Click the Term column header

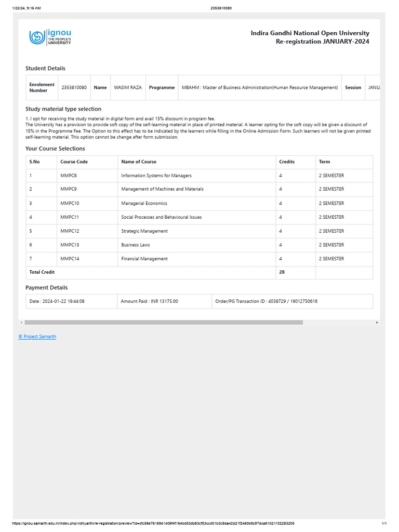tap(324, 162)
